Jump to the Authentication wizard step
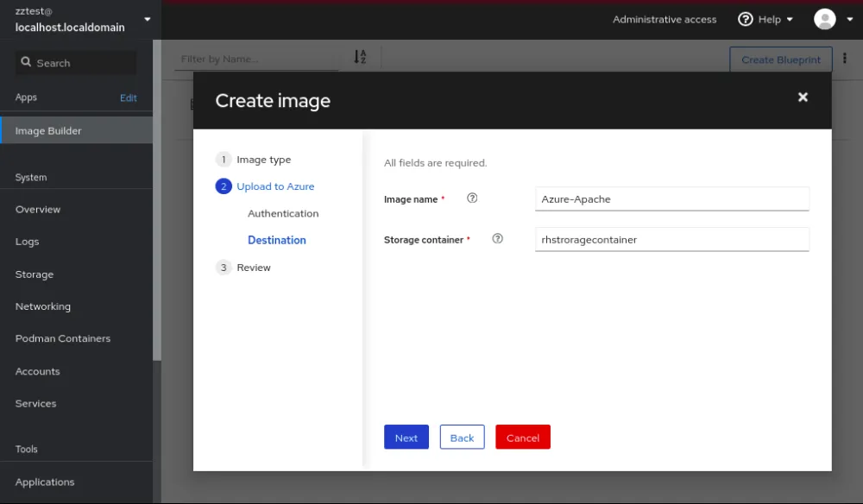 282,213
